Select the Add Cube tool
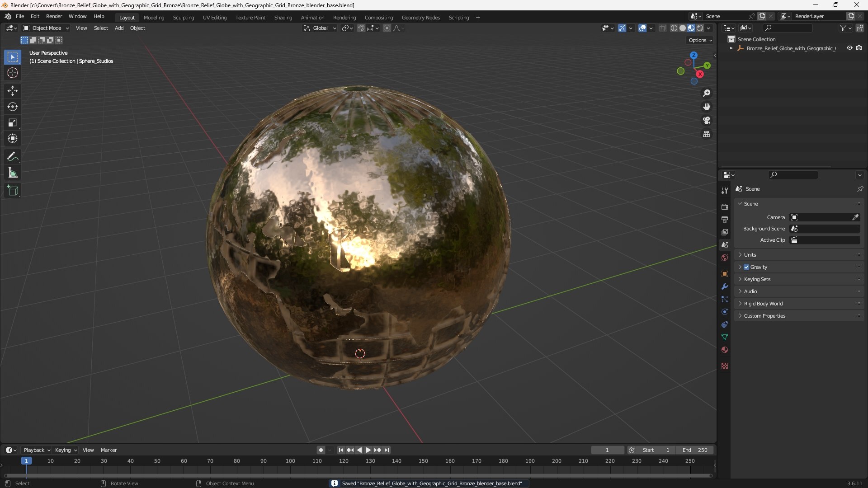The height and width of the screenshot is (488, 868). [13, 191]
